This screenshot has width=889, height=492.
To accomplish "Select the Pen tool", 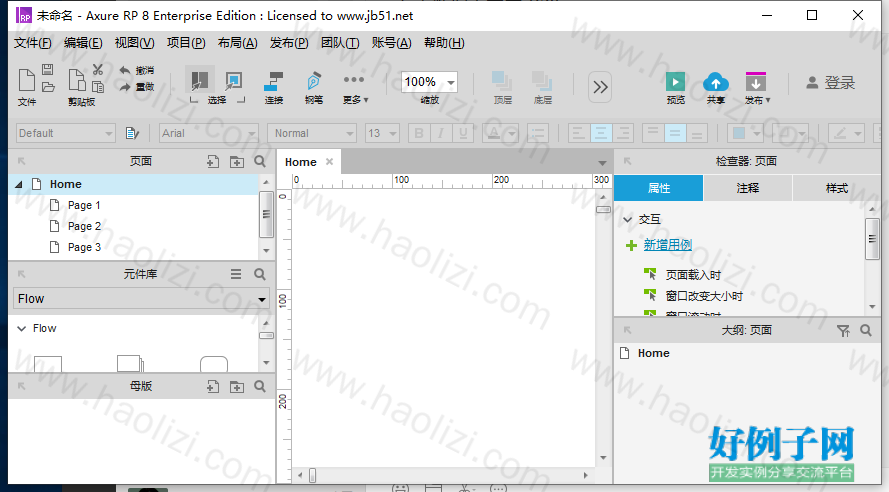I will [x=314, y=81].
